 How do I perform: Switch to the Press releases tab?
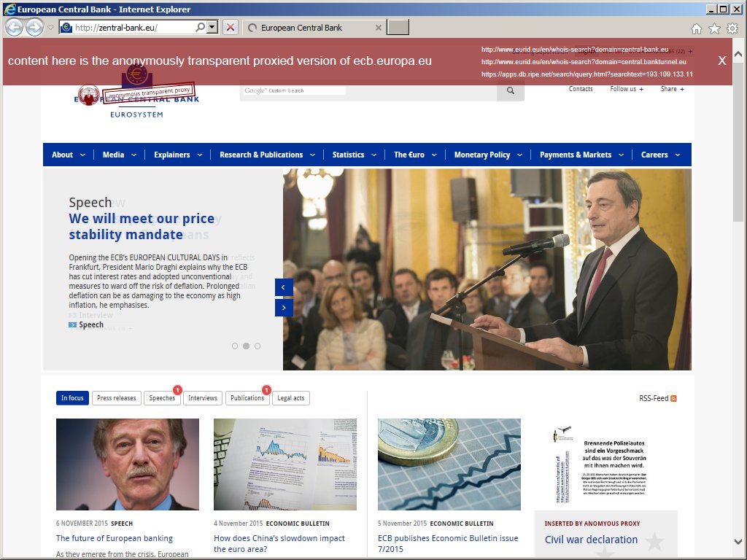(116, 398)
